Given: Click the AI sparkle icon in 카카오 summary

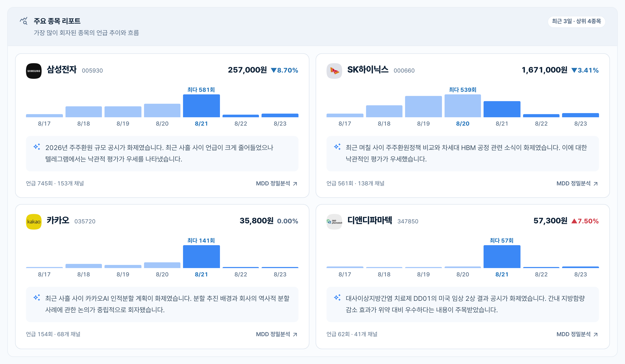Looking at the screenshot, I should point(37,298).
